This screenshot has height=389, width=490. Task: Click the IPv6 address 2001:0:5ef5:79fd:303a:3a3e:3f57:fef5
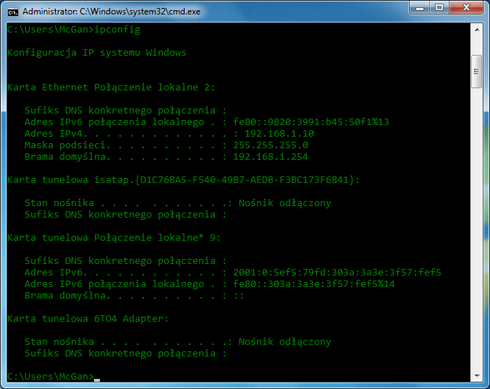point(337,272)
